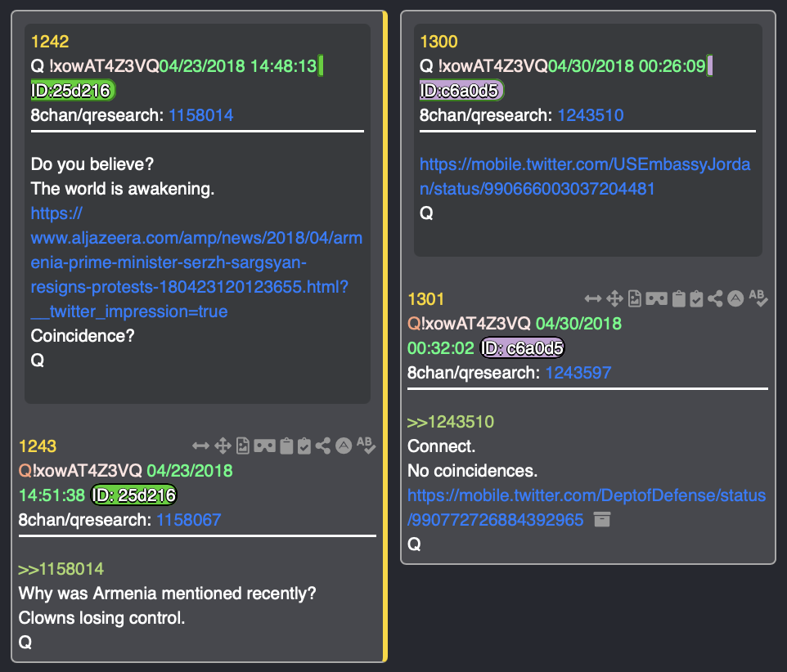Click the green ID: 25d216 badge on post 1243

(x=133, y=495)
